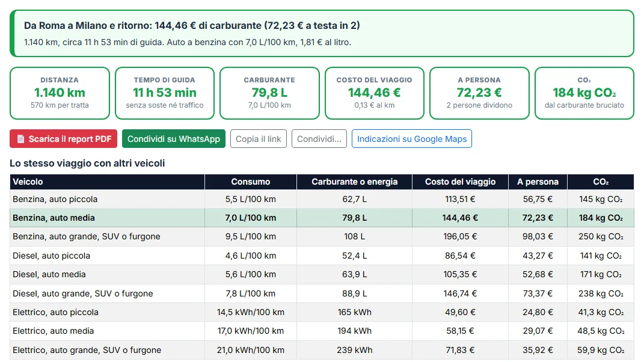Click highlighted row 'Benzina, auto media'
644x362 pixels.
click(x=322, y=218)
